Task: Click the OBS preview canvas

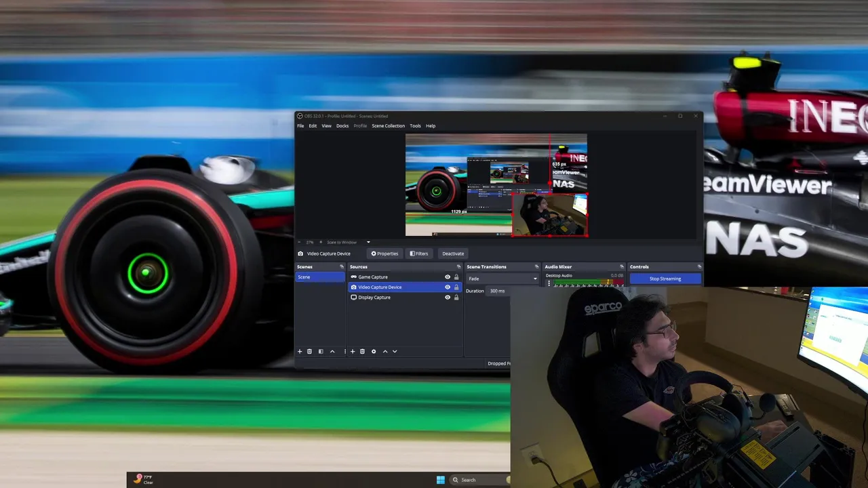Action: click(496, 184)
